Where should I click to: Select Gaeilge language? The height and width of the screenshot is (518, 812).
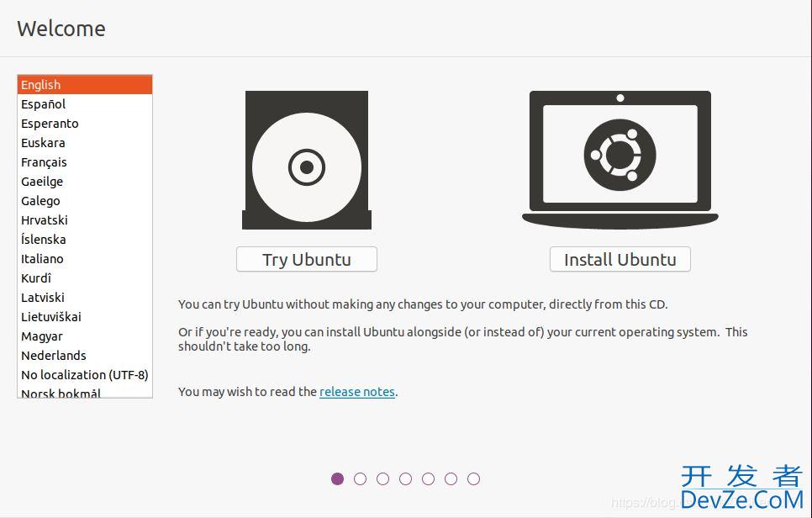pyautogui.click(x=85, y=182)
